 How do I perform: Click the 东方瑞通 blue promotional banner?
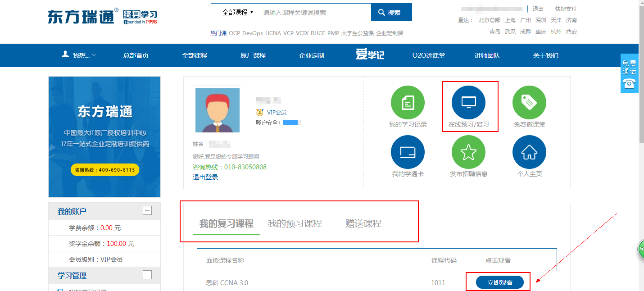104,137
